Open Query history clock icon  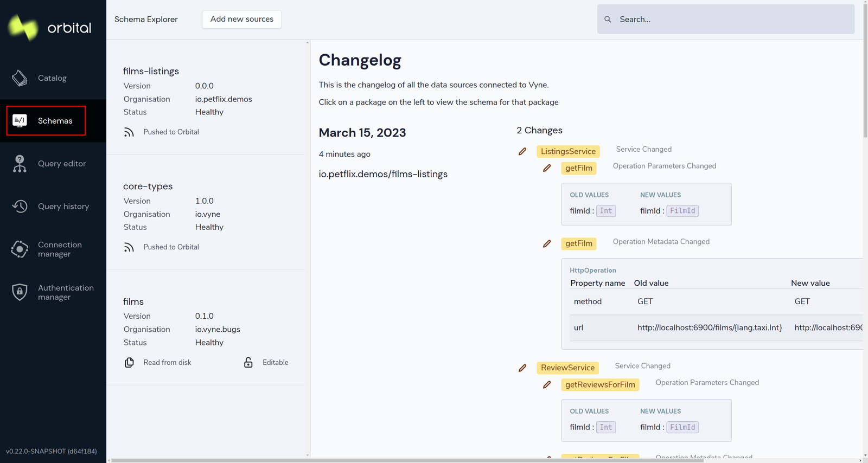coord(20,206)
